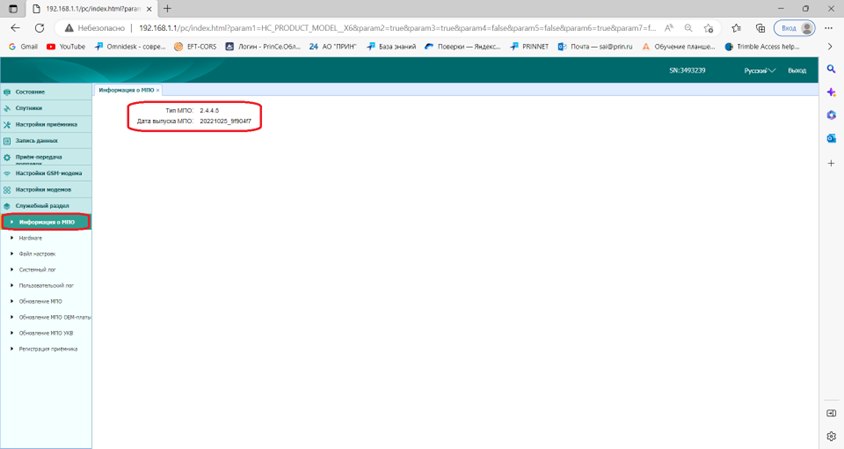Screen dimensions: 844x449
Task: Open the Спутники sidebar section
Action: 46,108
